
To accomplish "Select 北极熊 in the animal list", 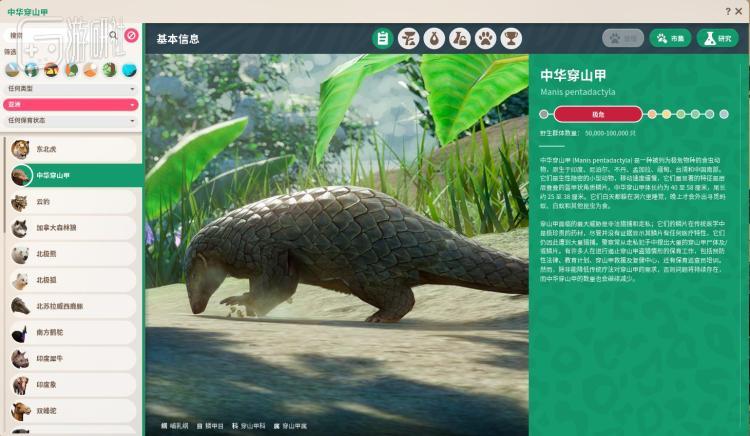I will [x=73, y=254].
